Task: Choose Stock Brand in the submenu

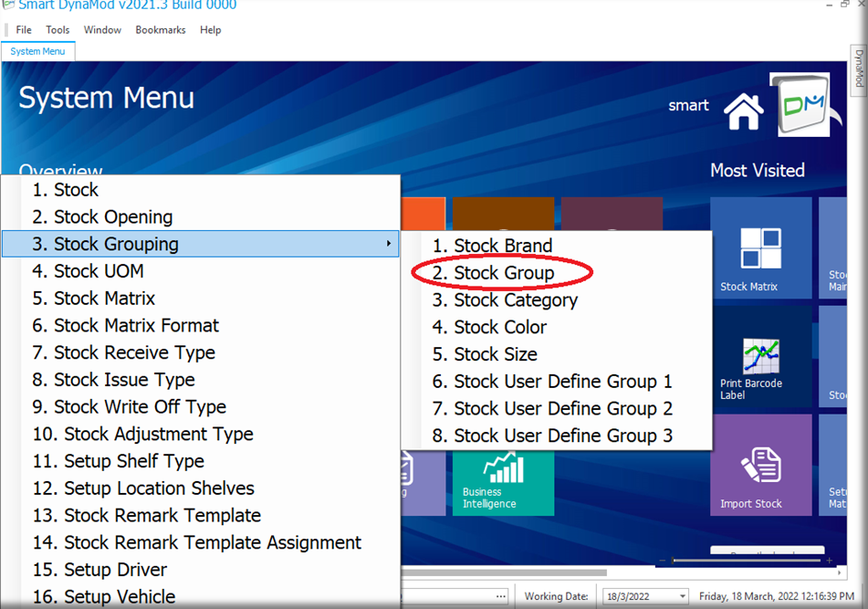Action: (503, 246)
